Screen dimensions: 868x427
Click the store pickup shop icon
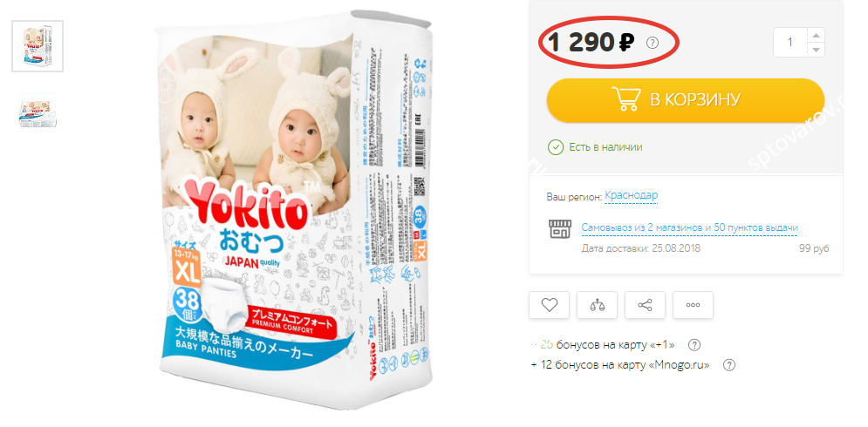(559, 228)
